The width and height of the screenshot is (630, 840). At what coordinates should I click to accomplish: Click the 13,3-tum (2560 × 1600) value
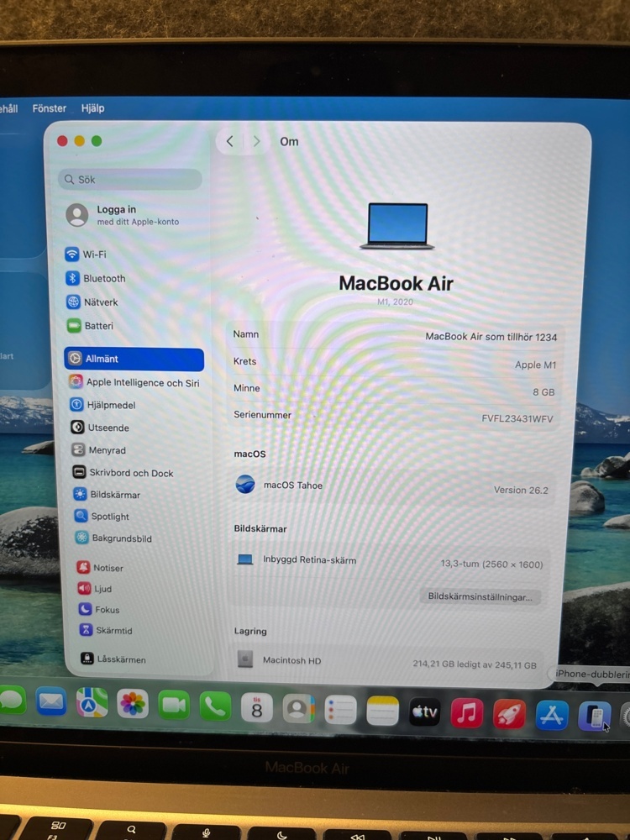click(x=491, y=564)
